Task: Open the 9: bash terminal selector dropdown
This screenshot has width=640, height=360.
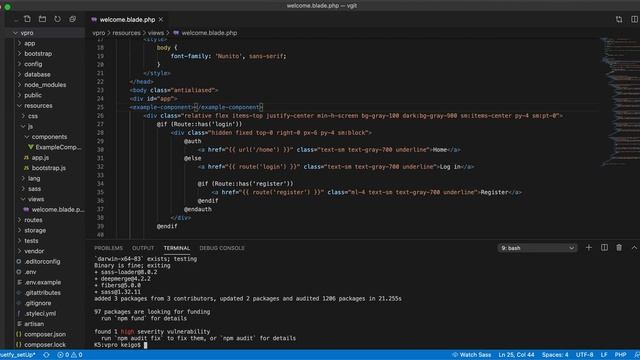Action: [537, 248]
